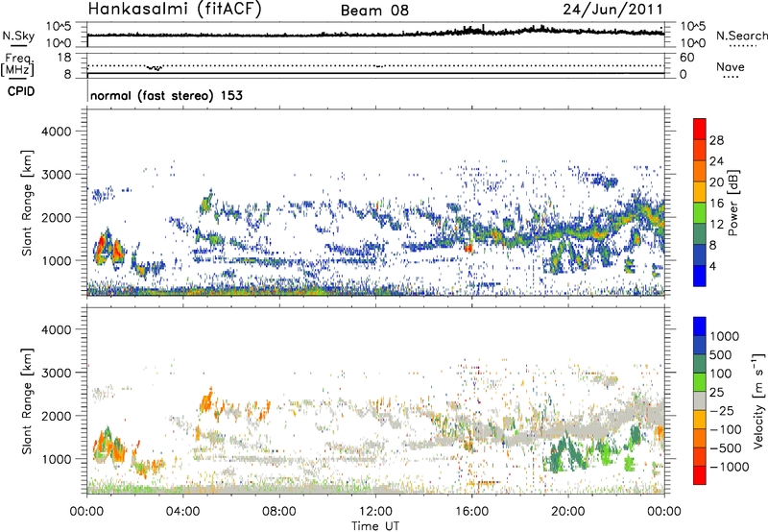Pick the bright blue bottom power colorbar segment
Screen dimensions: 768x532
700,276
